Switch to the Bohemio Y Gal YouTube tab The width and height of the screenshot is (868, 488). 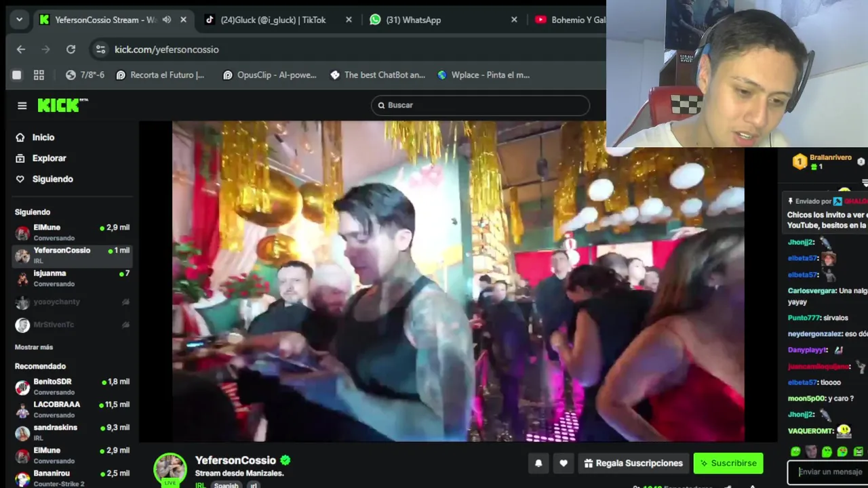pos(568,20)
